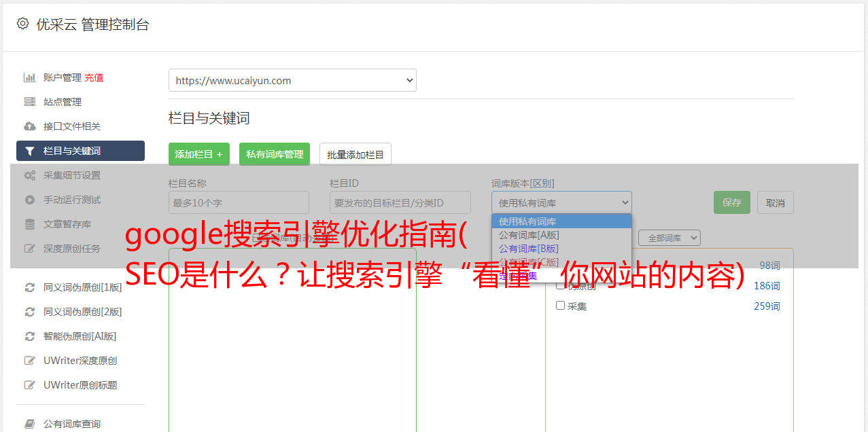868x432 pixels.
Task: Click the refresh icon for 智能伪原创[AI版]
Action: pos(30,336)
